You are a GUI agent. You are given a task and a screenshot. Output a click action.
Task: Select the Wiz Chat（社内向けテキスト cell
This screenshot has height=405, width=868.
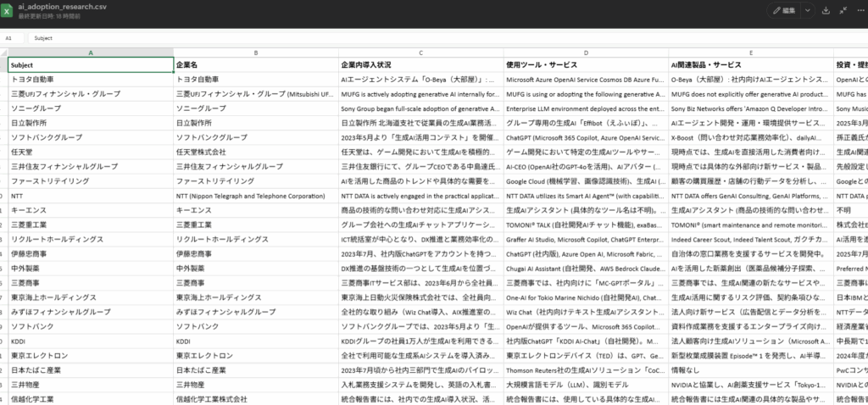[x=587, y=312]
